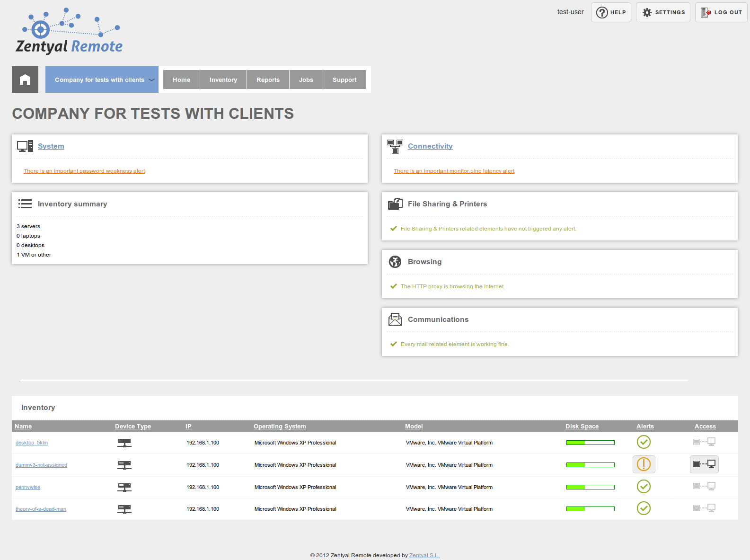Click the Zentyal Remote logo
This screenshot has width=750, height=560.
click(x=69, y=31)
